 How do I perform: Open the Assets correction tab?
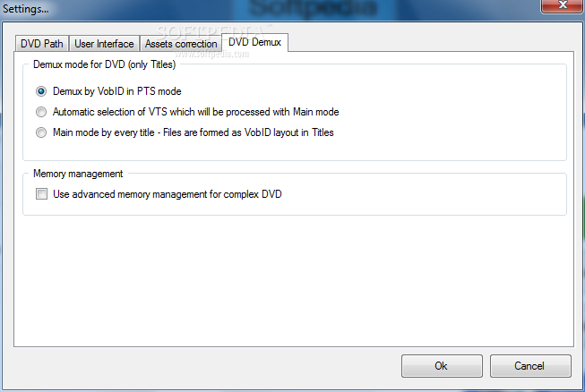181,44
